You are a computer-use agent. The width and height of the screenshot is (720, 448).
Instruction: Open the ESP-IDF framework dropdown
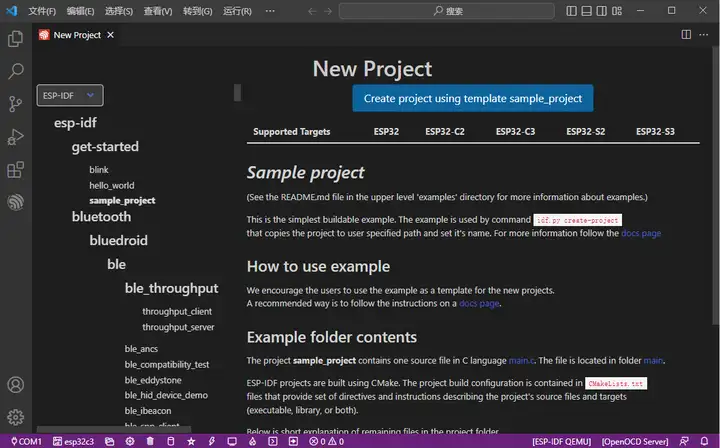70,95
